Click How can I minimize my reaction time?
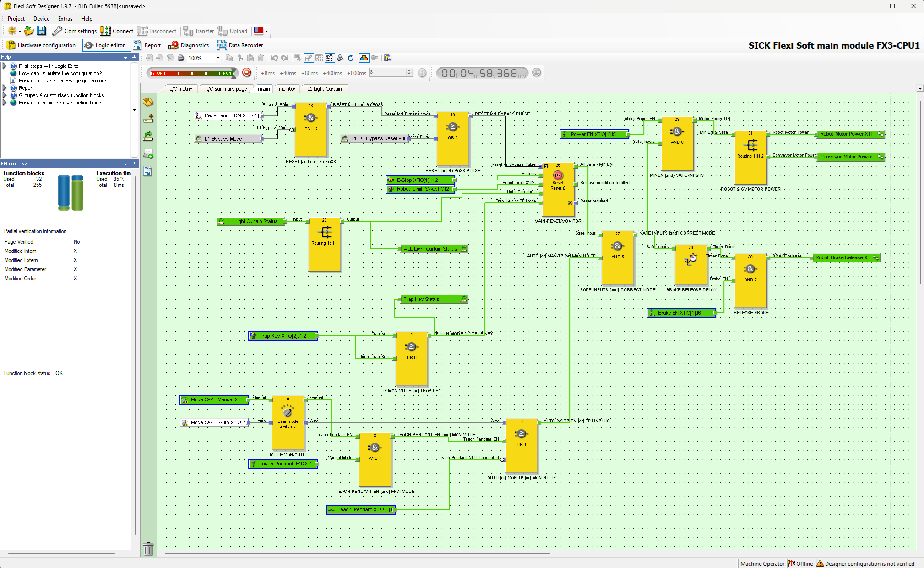This screenshot has height=568, width=924. (60, 103)
